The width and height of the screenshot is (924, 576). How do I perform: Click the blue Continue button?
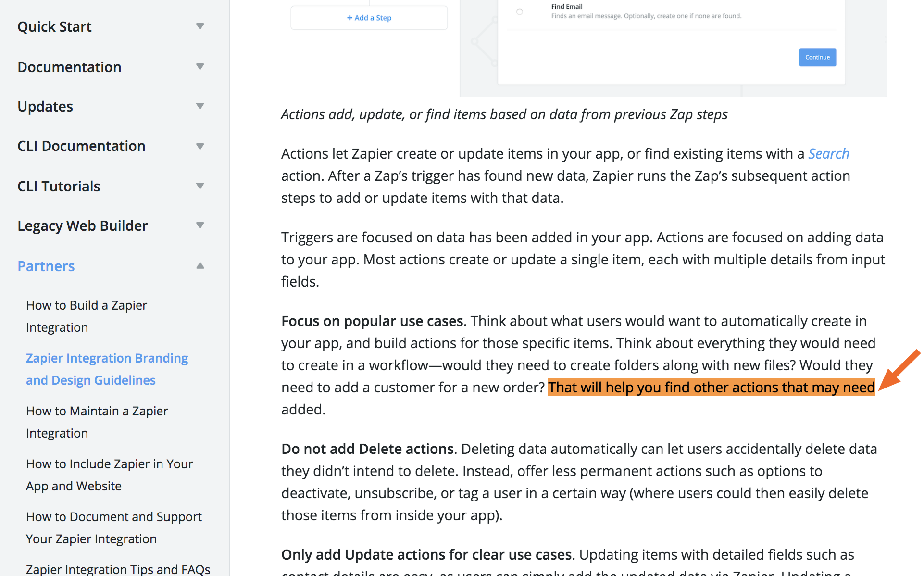[x=817, y=57]
